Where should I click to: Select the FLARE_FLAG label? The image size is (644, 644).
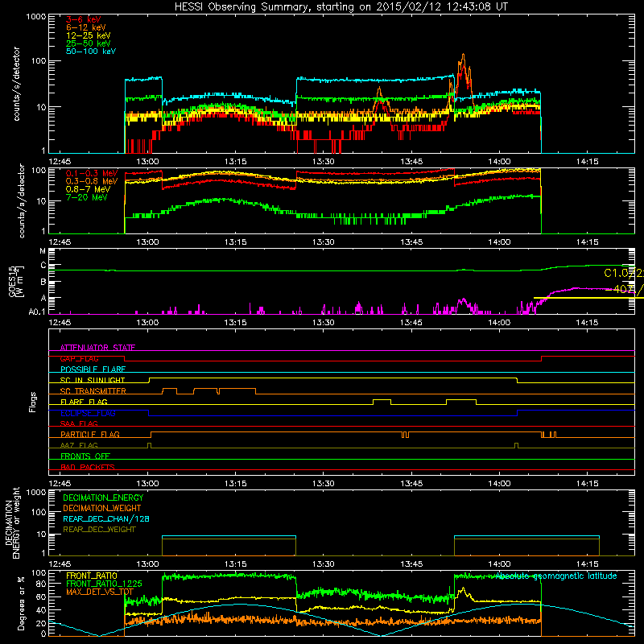pos(84,402)
